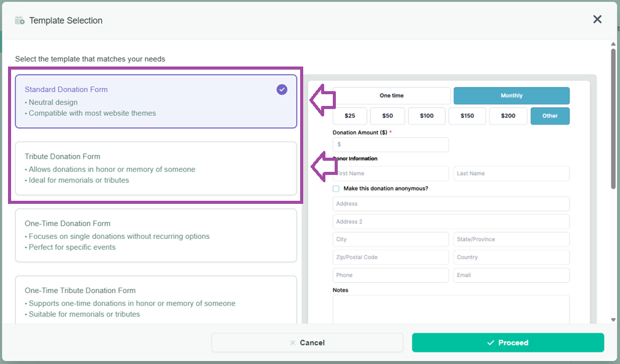Click the scroll down arrow of preview scrollbar
Screen dimensions: 620x364
[x=613, y=320]
